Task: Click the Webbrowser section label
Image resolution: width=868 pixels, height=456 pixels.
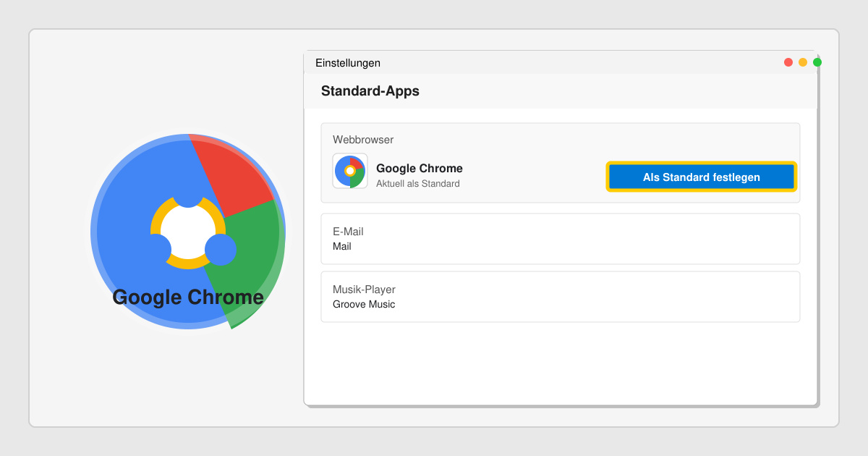Action: [363, 140]
